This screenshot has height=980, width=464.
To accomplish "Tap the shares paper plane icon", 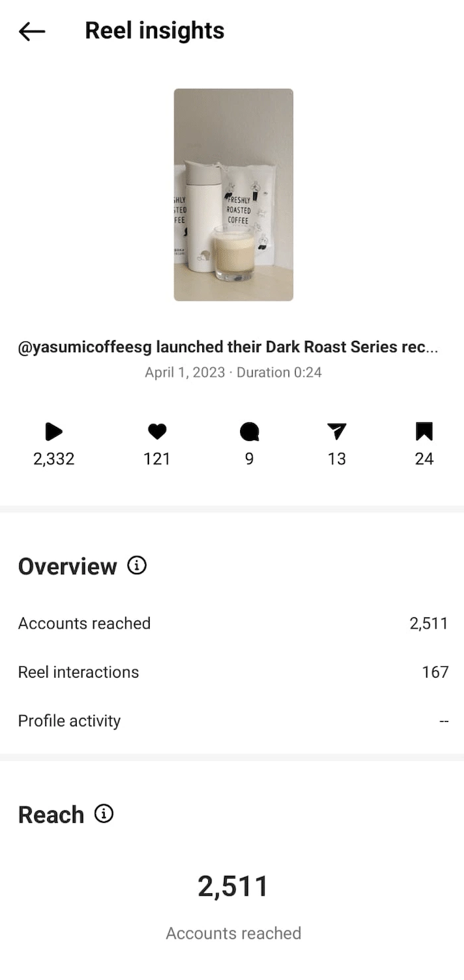I will [337, 432].
